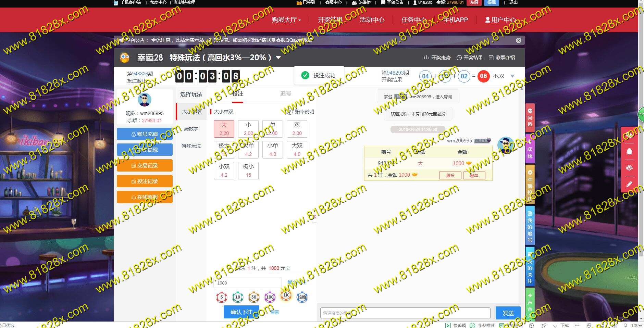
Task: Pick the green 10 chip
Action: point(237,297)
